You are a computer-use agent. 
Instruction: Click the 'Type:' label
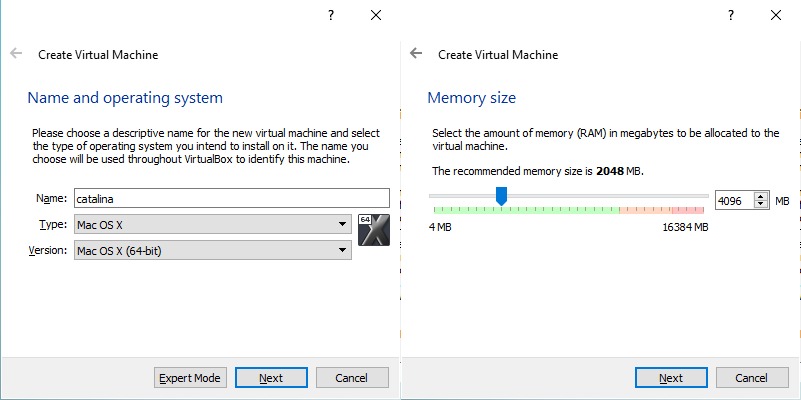tap(53, 224)
